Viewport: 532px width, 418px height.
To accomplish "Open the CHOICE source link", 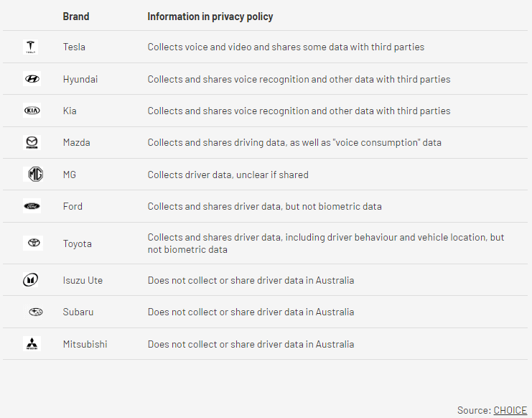I will [x=510, y=410].
